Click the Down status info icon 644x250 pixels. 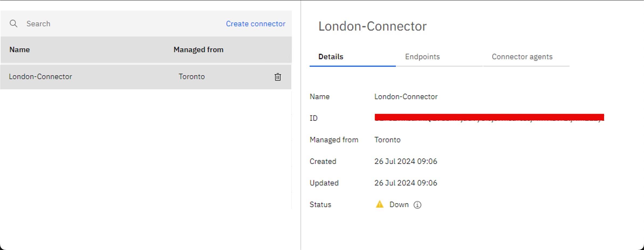417,205
